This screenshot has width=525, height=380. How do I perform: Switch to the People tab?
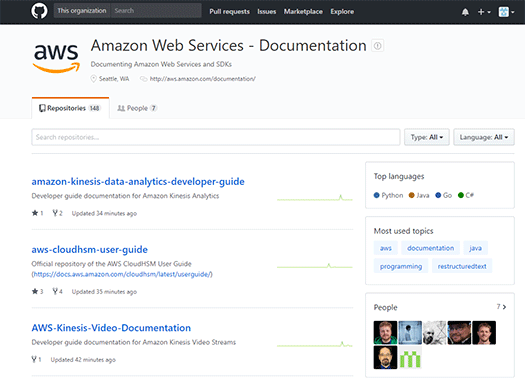coord(137,108)
